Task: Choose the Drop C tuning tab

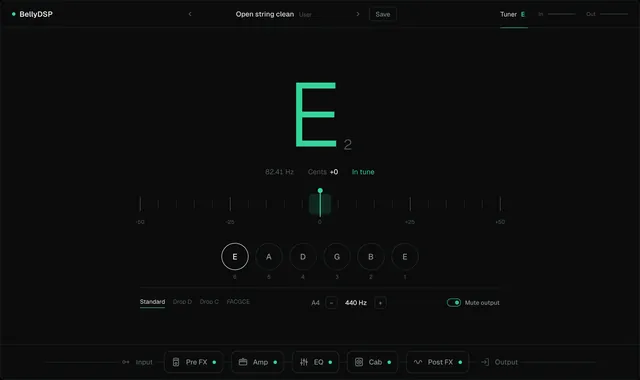Action: pos(209,302)
